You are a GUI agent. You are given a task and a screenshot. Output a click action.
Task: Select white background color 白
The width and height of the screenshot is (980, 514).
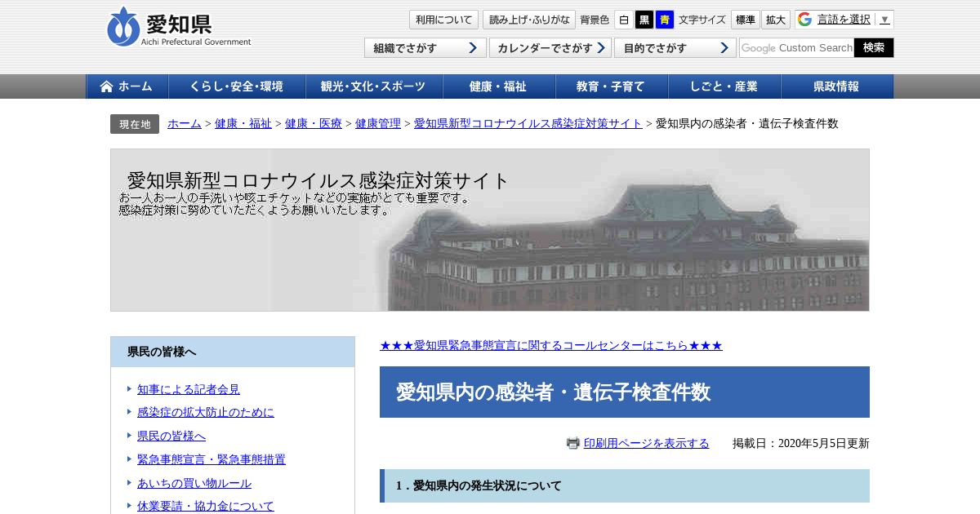624,20
